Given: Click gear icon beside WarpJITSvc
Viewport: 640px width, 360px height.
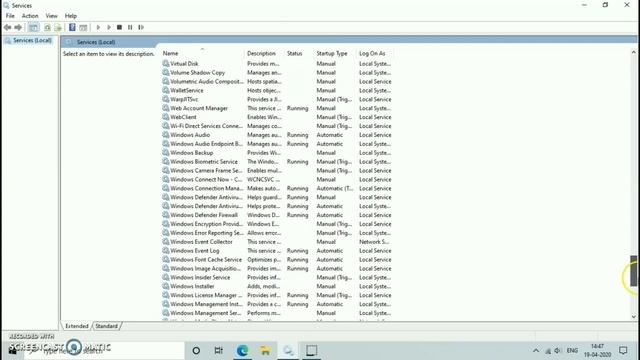Looking at the screenshot, I should pyautogui.click(x=165, y=99).
